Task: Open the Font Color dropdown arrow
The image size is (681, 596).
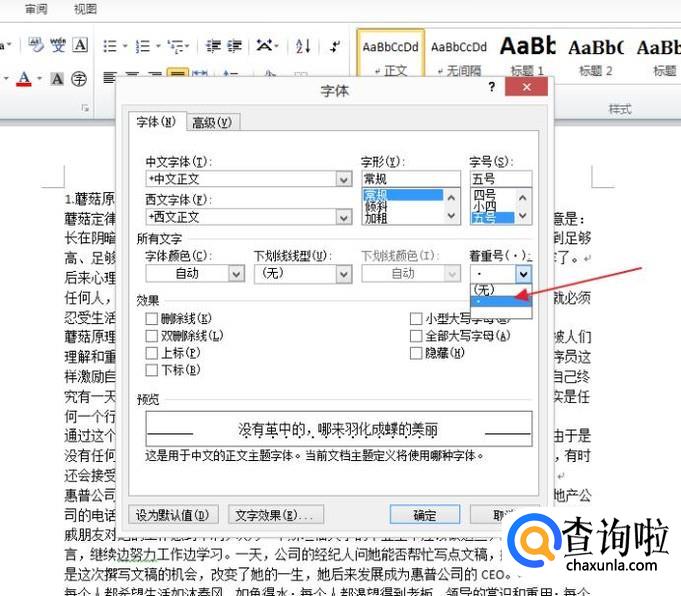Action: [x=40, y=79]
